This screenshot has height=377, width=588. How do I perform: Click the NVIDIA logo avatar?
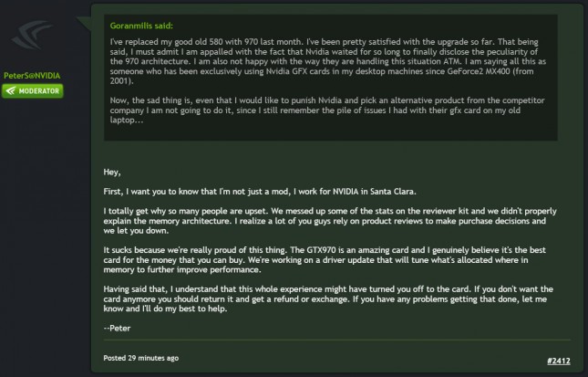32,36
